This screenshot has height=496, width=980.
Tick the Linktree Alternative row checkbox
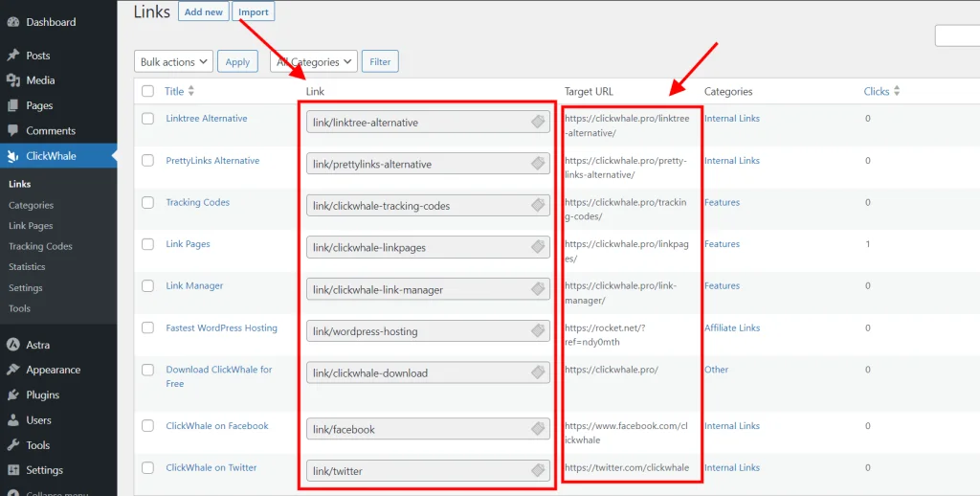pos(147,119)
